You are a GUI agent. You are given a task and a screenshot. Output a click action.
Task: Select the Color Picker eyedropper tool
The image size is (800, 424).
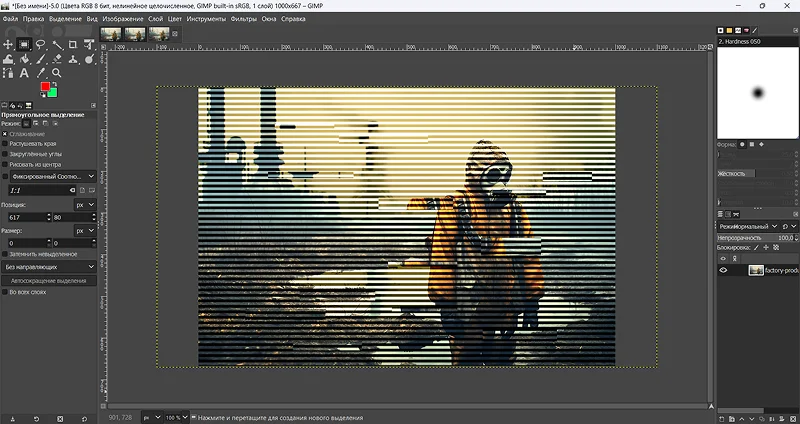(40, 73)
